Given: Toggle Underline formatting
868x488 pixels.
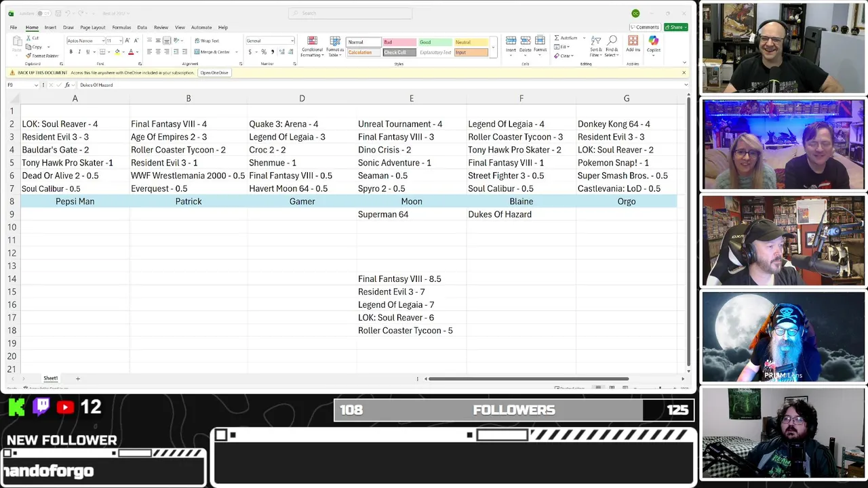Looking at the screenshot, I should click(x=87, y=52).
